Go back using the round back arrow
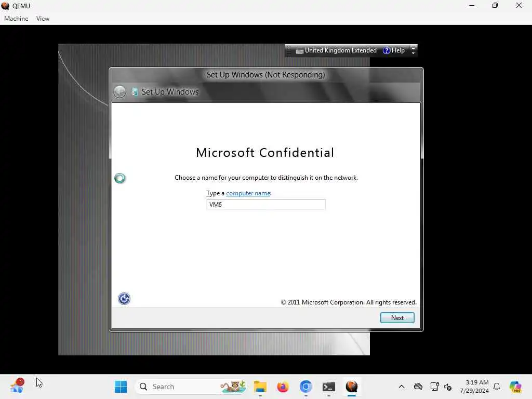532x399 pixels. 119,92
